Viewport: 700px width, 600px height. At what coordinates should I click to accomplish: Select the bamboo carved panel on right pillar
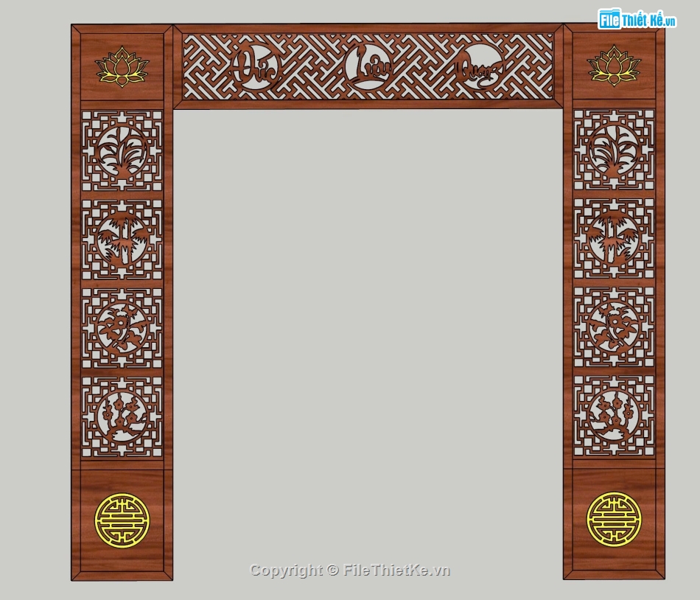[x=614, y=239]
